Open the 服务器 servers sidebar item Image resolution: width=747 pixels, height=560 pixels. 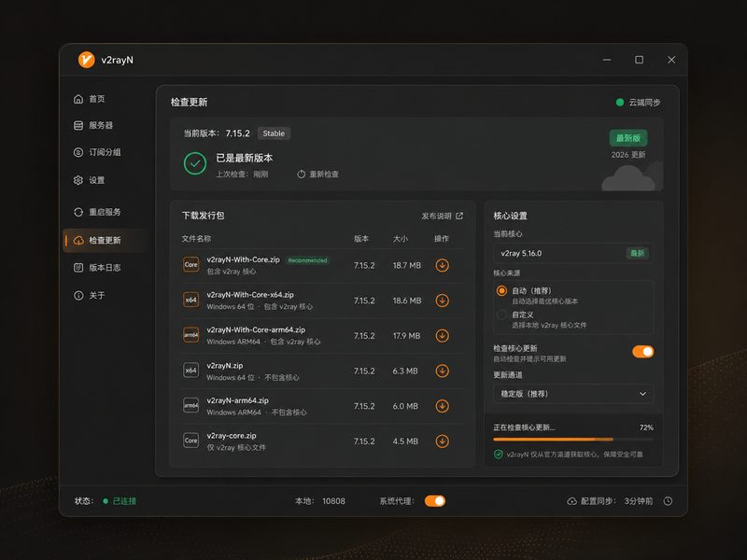[93, 125]
